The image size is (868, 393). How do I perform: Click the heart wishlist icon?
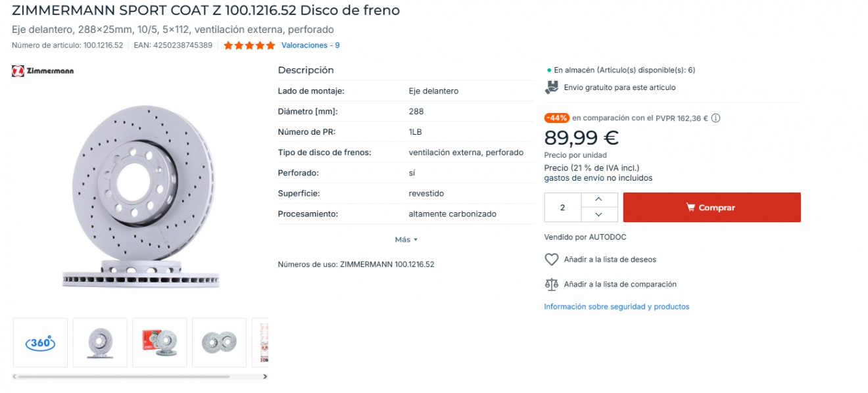tap(552, 260)
